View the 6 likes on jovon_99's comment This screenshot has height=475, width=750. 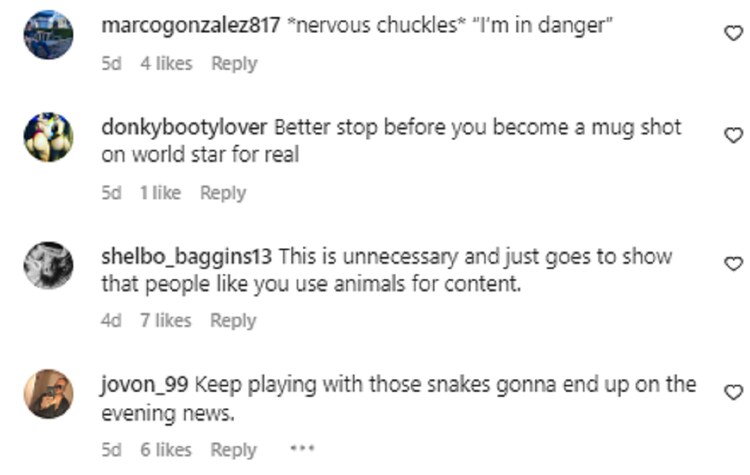(x=166, y=450)
